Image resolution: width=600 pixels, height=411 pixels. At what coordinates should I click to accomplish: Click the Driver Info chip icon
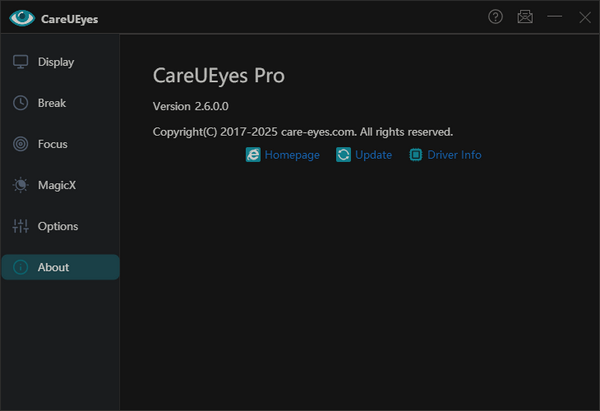tap(416, 155)
